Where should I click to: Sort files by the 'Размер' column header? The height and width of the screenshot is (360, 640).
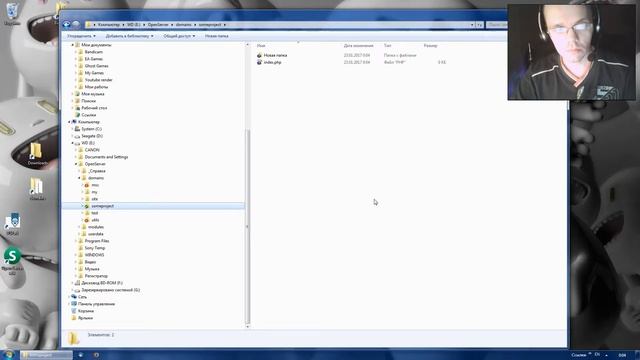pos(430,46)
